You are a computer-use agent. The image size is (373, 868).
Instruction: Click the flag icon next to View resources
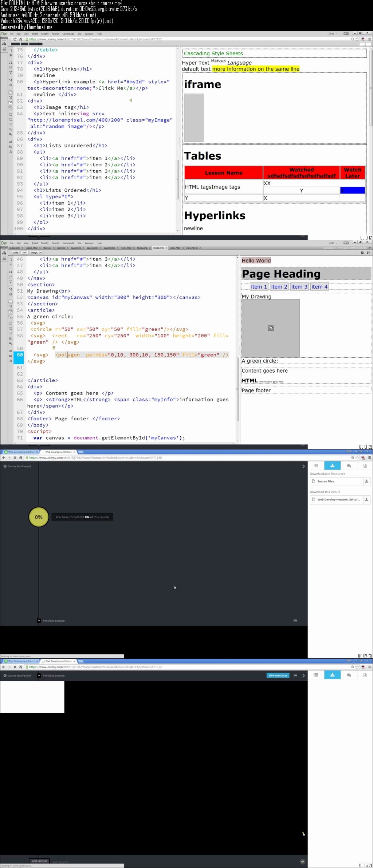click(295, 675)
